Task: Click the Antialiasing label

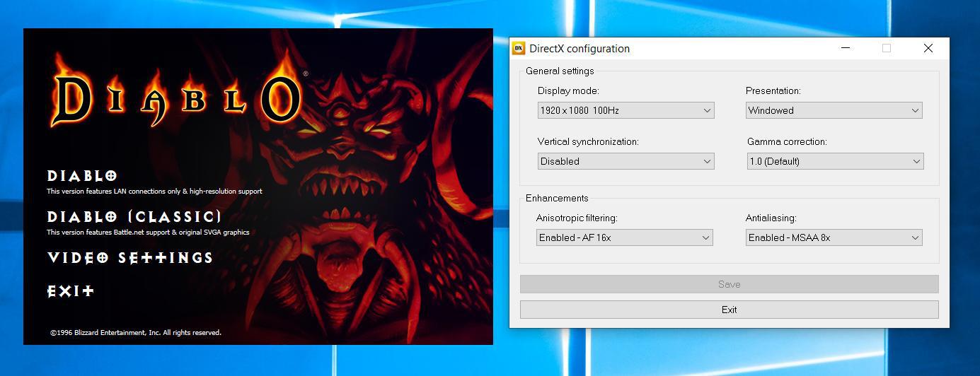Action: tap(771, 218)
